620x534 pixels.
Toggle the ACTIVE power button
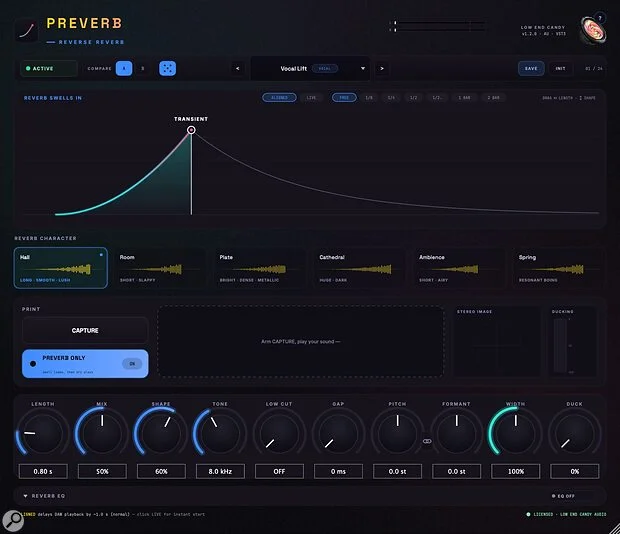coord(49,68)
